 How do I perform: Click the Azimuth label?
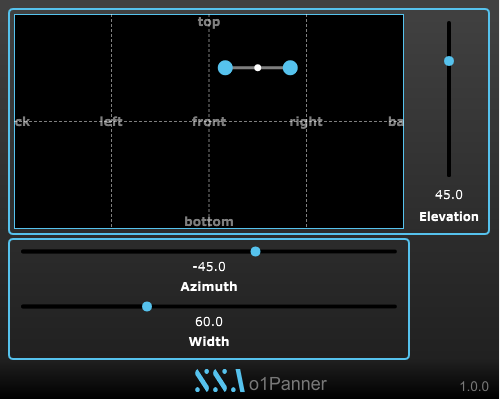point(209,287)
